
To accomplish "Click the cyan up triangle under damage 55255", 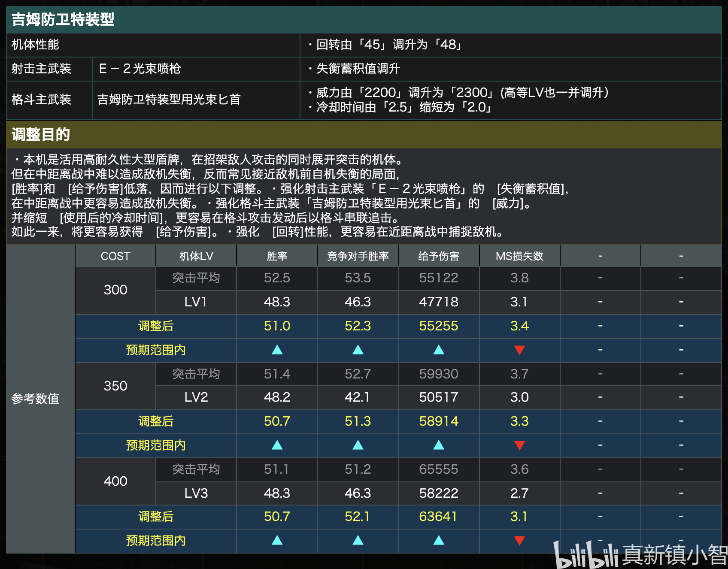I will tap(439, 350).
